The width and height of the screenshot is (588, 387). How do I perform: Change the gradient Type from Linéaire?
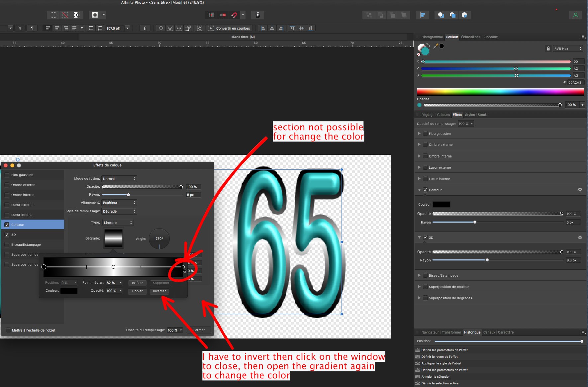coord(118,222)
